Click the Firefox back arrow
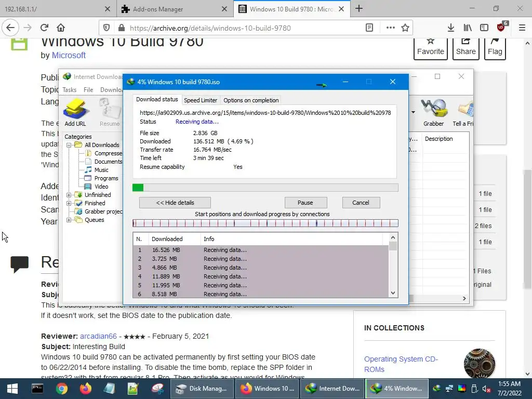Image resolution: width=532 pixels, height=399 pixels. pos(10,28)
